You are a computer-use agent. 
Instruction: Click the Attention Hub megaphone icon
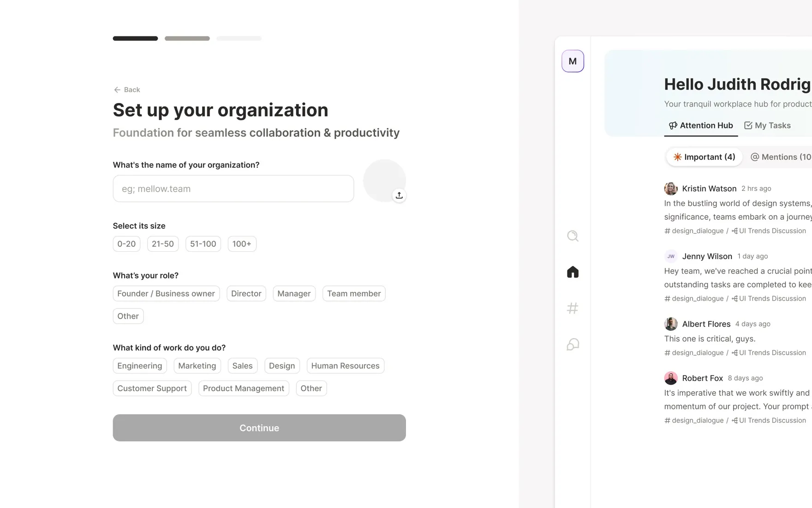coord(673,126)
